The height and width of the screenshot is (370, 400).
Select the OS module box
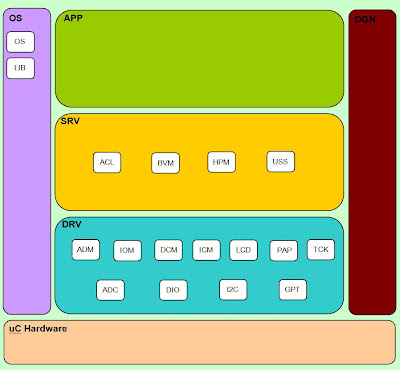coord(20,42)
